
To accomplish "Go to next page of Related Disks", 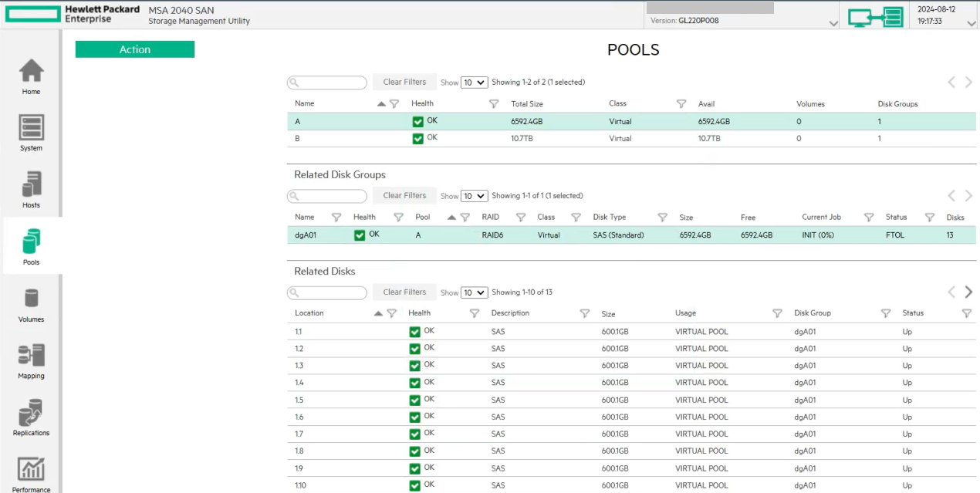I will [x=968, y=292].
